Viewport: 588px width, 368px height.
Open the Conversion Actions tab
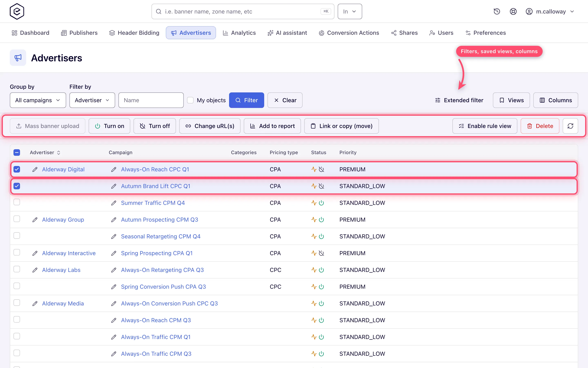(x=349, y=33)
